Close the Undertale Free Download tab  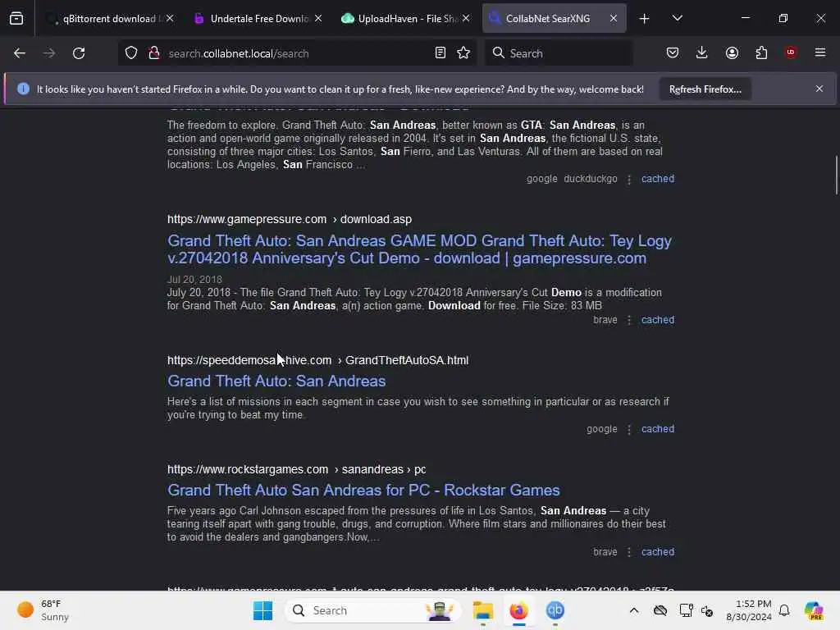point(318,18)
